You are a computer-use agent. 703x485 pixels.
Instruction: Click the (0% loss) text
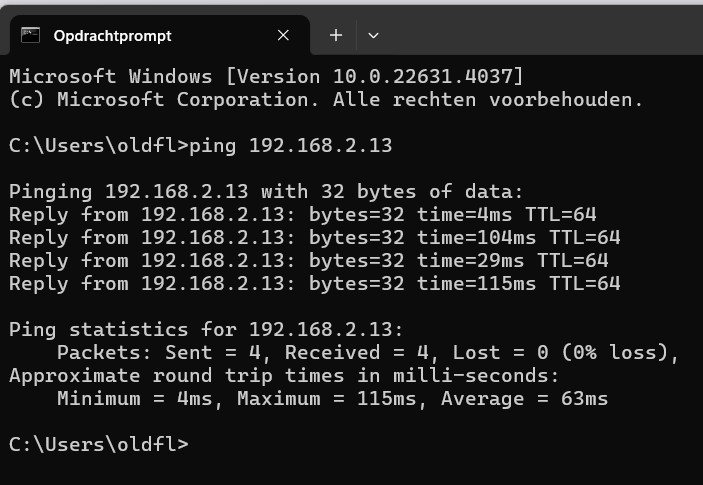pos(621,353)
